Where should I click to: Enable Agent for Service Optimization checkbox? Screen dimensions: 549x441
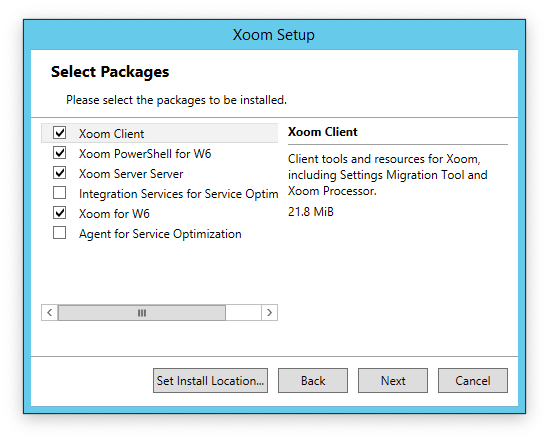coord(60,232)
